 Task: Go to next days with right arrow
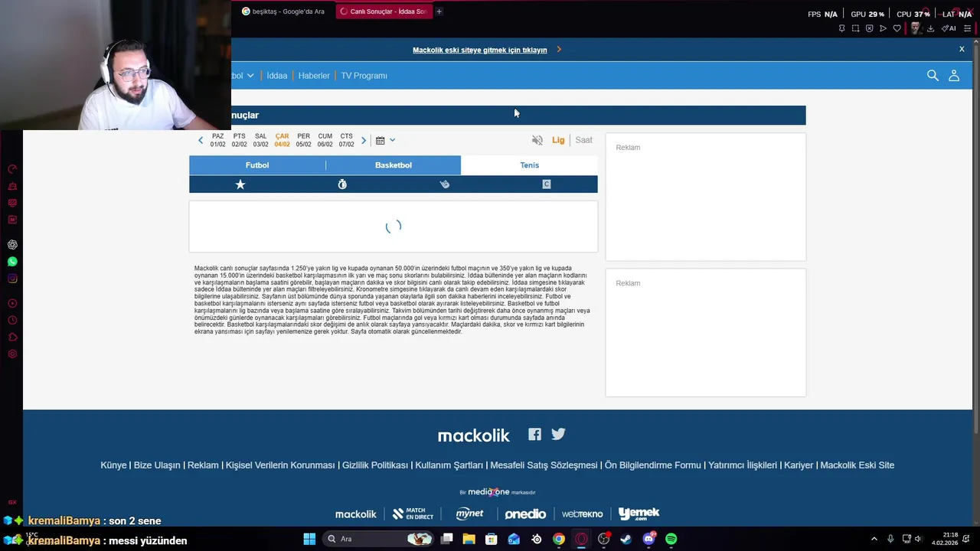pos(364,140)
